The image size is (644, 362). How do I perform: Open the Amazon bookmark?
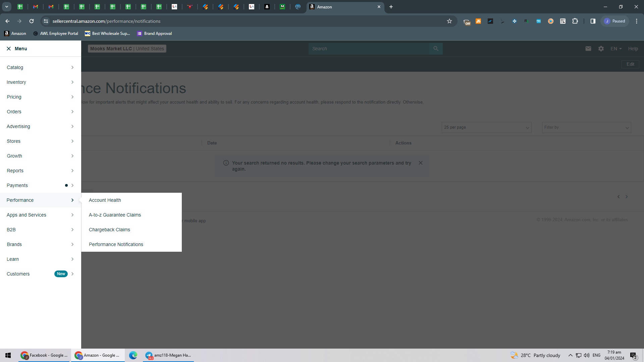tap(15, 34)
